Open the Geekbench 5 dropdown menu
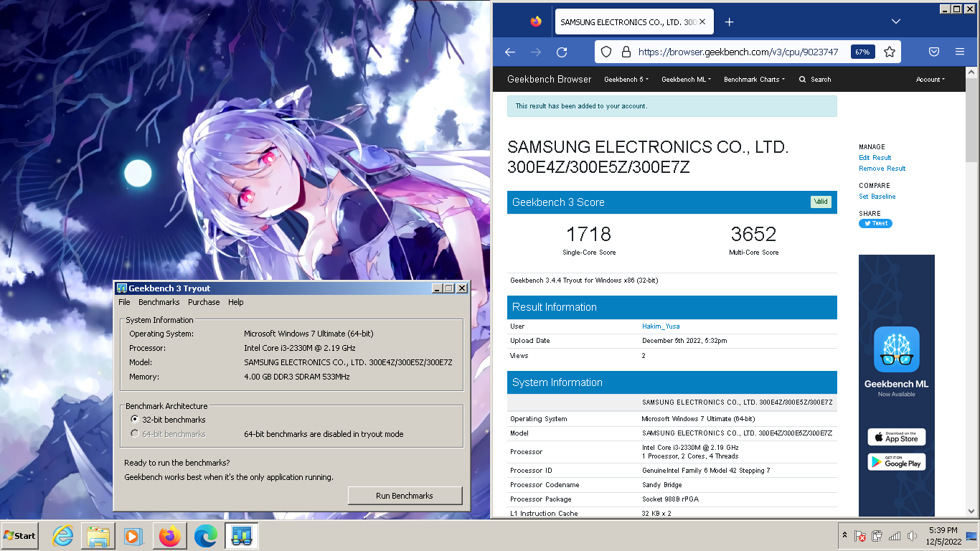 coord(626,80)
